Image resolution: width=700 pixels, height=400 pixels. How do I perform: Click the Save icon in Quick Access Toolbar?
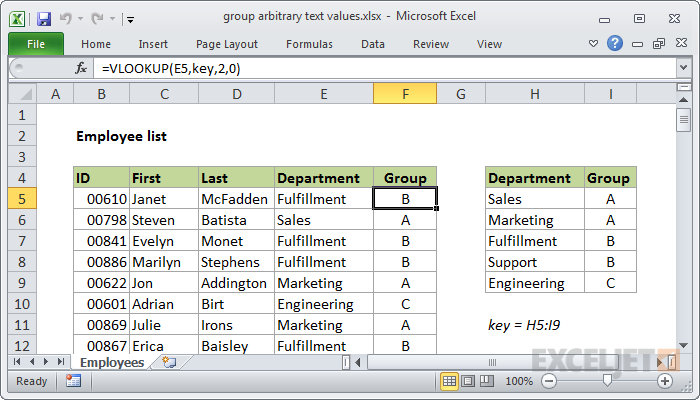pos(43,18)
